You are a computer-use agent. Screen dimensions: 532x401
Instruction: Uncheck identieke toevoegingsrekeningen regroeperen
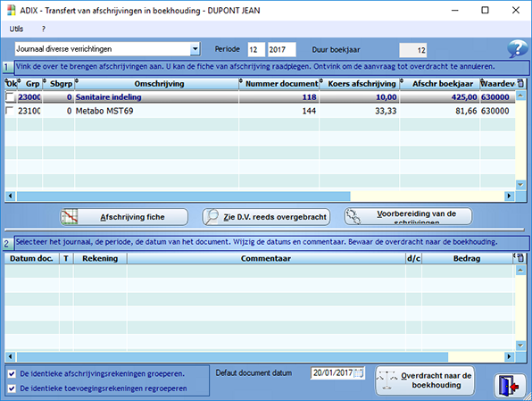(x=12, y=388)
